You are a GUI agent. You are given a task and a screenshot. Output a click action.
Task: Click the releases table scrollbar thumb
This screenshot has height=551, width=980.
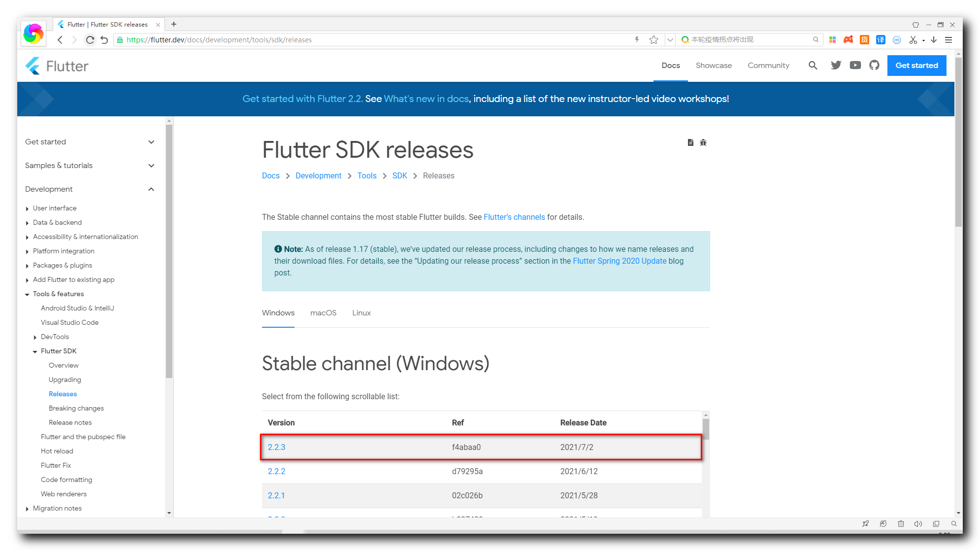pos(706,429)
